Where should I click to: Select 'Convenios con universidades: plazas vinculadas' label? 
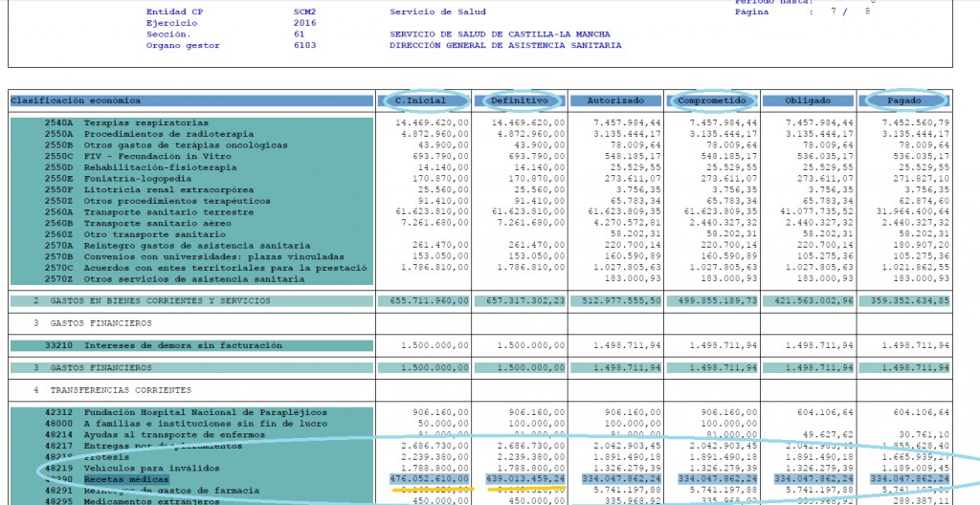pyautogui.click(x=213, y=257)
